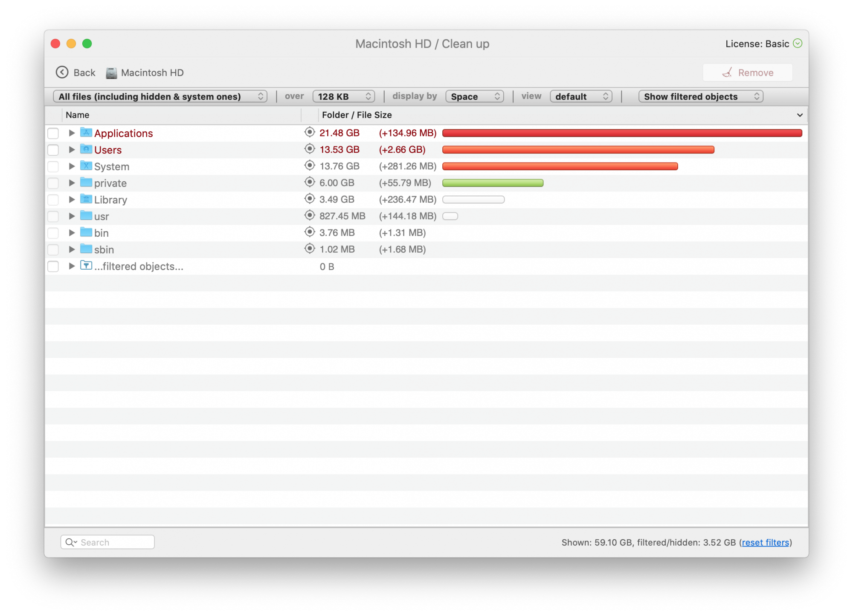This screenshot has height=616, width=853.
Task: Click the bin folder icon
Action: coord(86,232)
